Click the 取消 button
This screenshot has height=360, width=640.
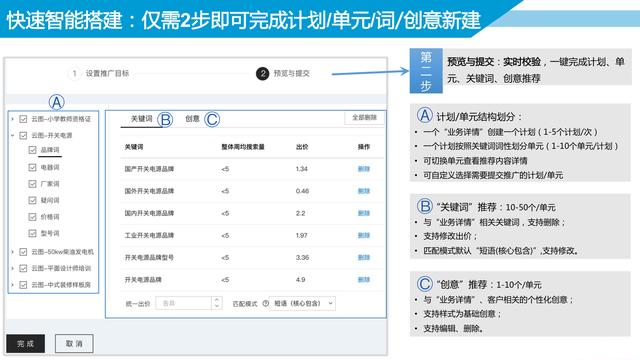point(74,344)
